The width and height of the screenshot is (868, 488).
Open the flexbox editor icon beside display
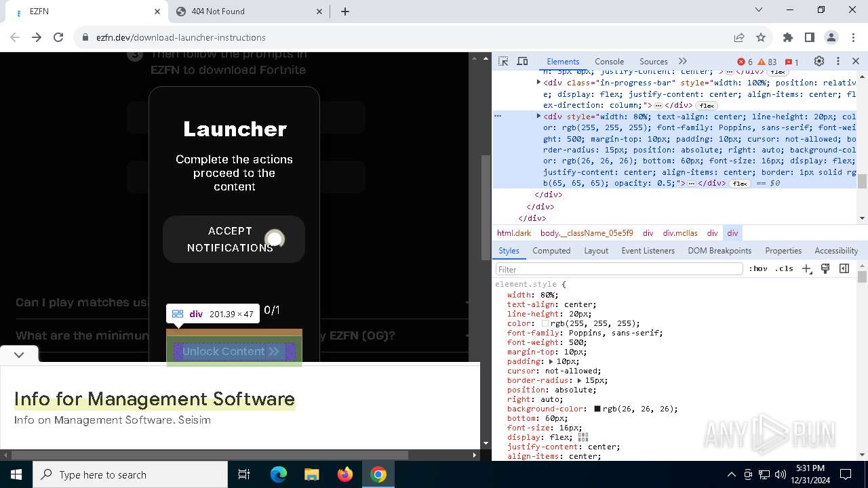coord(583,437)
